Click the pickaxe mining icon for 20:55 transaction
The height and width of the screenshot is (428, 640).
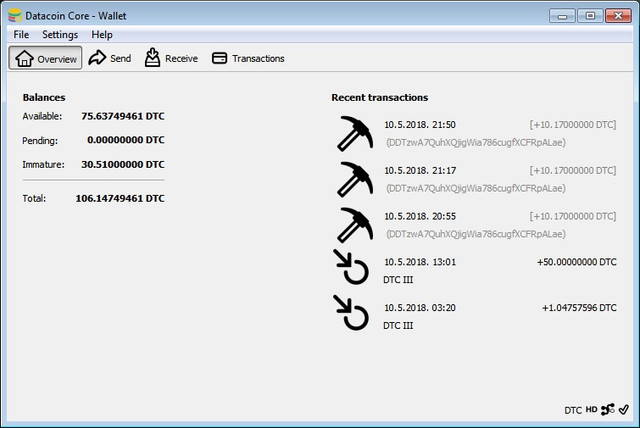(x=355, y=225)
